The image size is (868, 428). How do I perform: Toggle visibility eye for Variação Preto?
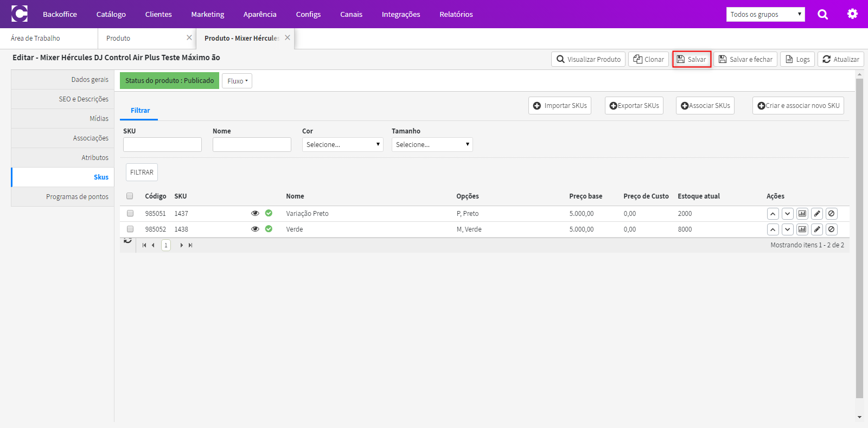(255, 213)
